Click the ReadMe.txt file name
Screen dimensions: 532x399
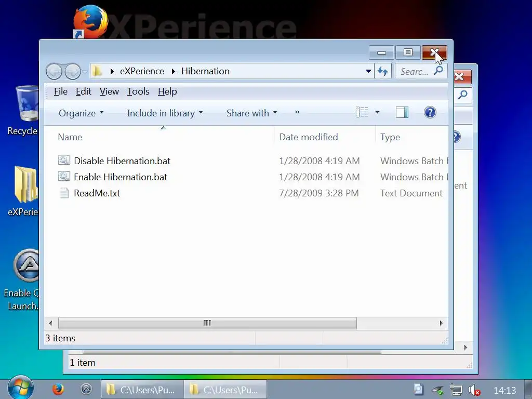97,193
